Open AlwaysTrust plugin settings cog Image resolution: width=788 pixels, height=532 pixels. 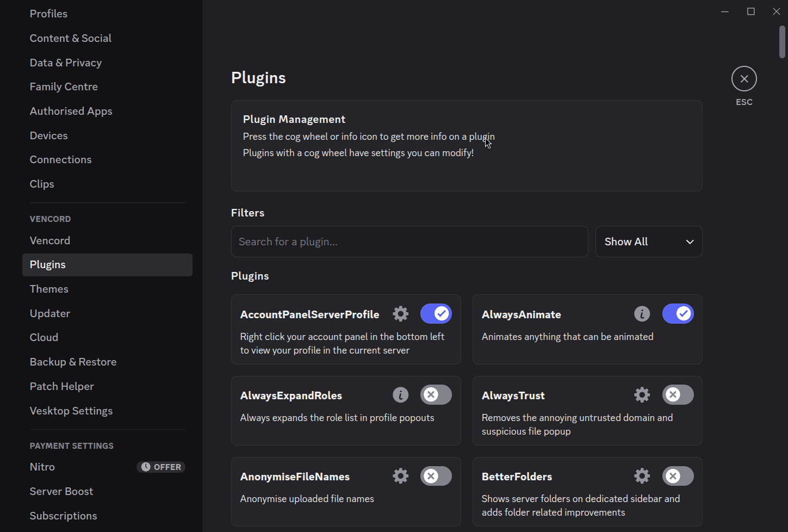coord(642,395)
